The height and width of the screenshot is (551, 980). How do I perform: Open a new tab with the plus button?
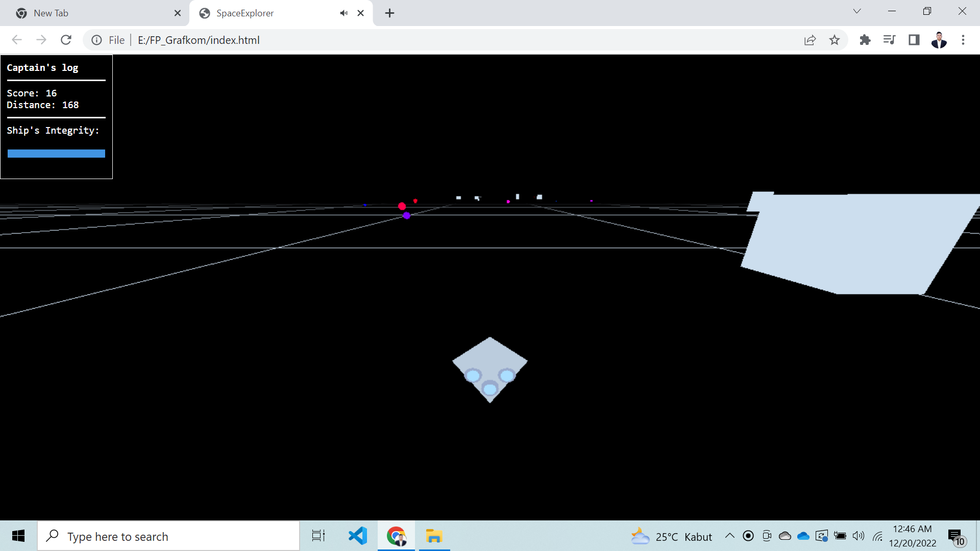click(x=389, y=13)
